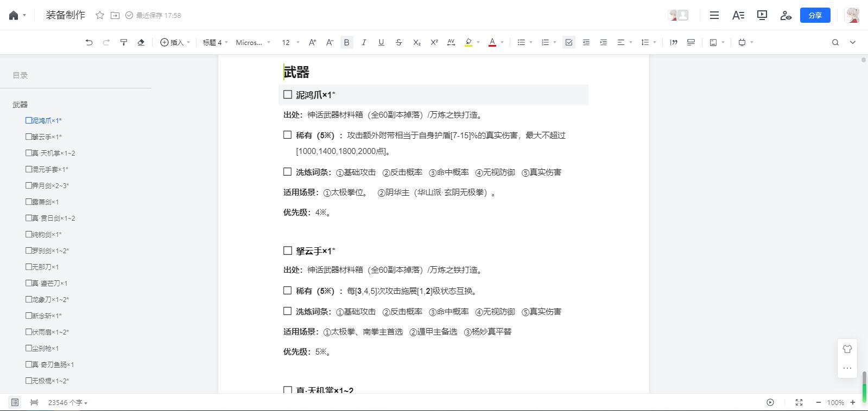Apply strikethrough formatting
This screenshot has height=411, width=868.
[399, 42]
